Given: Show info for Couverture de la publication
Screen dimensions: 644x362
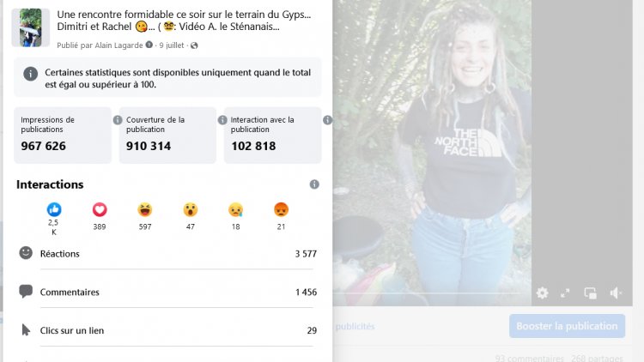Looking at the screenshot, I should click(x=222, y=120).
